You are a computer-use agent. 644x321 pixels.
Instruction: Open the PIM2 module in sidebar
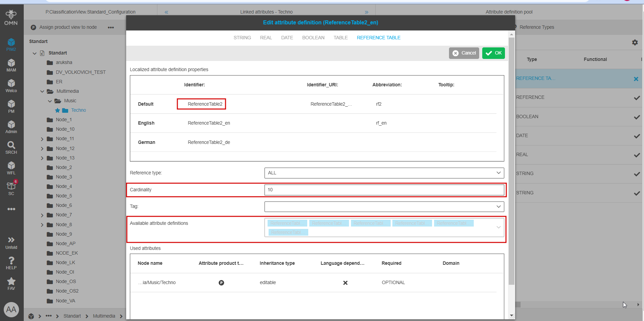pos(11,44)
